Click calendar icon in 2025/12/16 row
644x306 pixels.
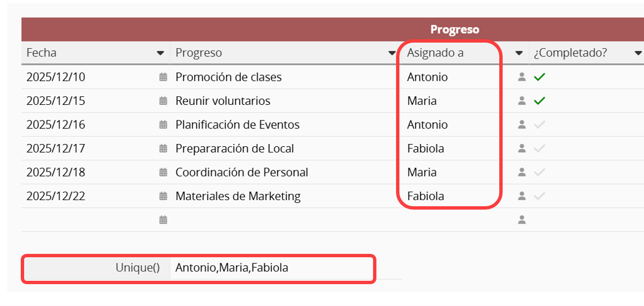pyautogui.click(x=163, y=125)
